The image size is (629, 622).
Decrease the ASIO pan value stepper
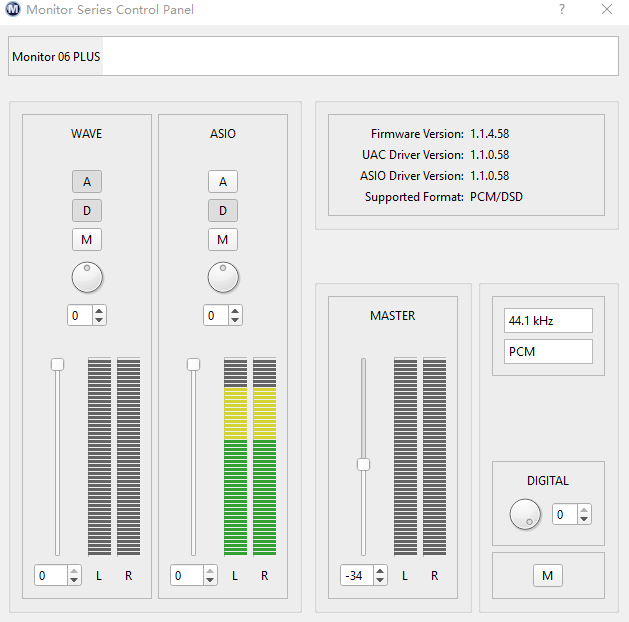coord(235,321)
